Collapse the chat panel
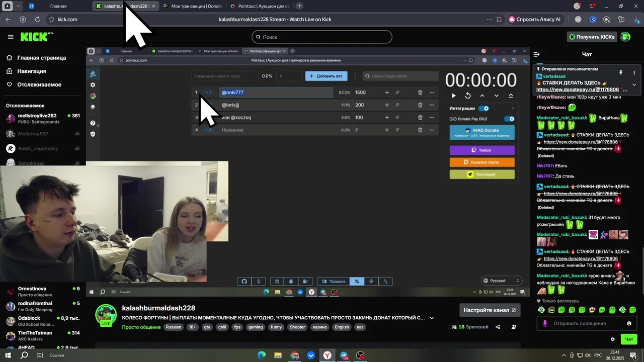644x362 pixels. [536, 54]
